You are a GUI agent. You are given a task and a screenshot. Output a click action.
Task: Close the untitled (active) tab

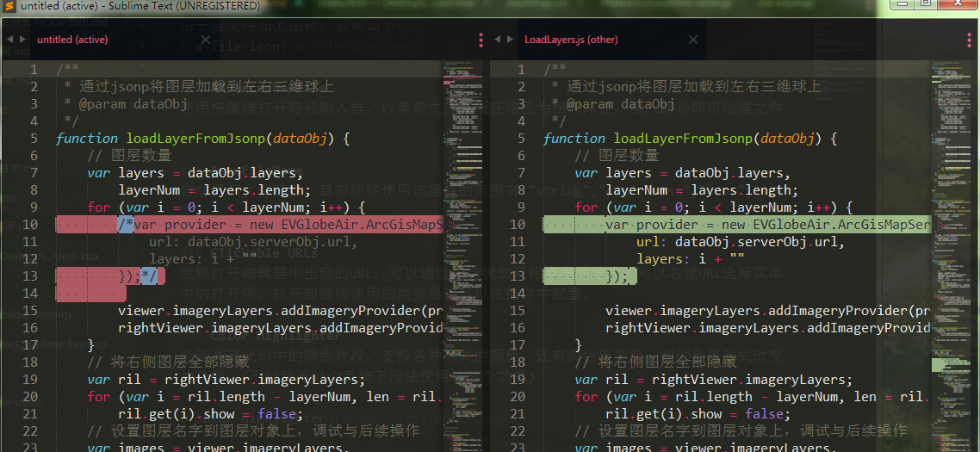(206, 40)
